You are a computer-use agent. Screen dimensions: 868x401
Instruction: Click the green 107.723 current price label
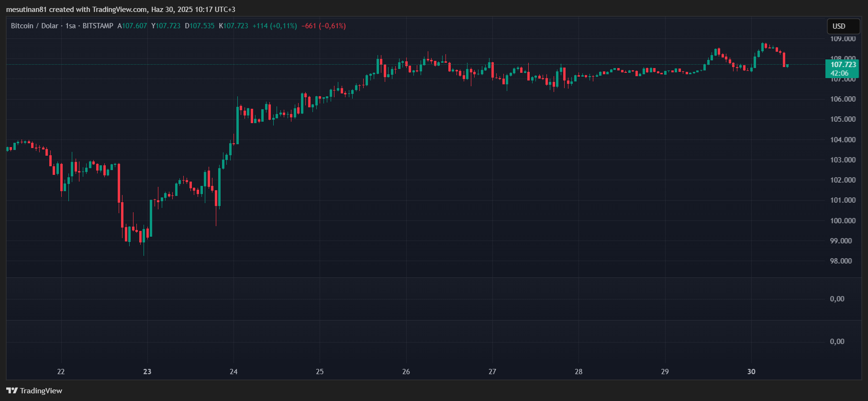(x=843, y=65)
